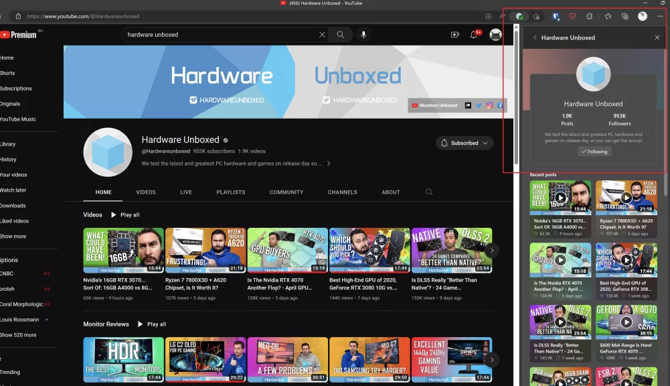Expand the channel description chevron
The width and height of the screenshot is (670, 386).
(x=329, y=163)
